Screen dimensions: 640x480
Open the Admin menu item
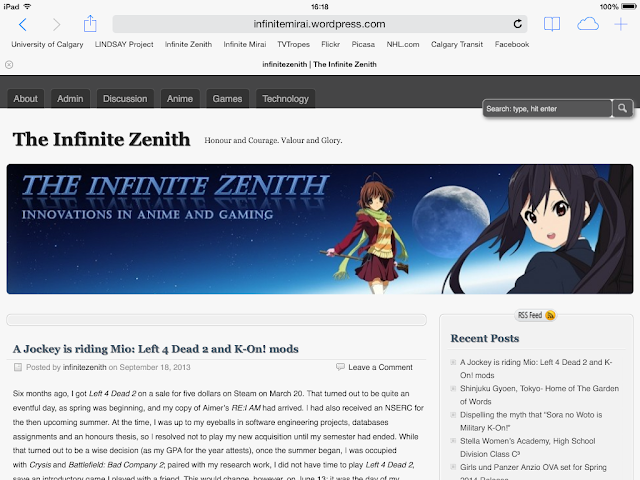pyautogui.click(x=70, y=99)
